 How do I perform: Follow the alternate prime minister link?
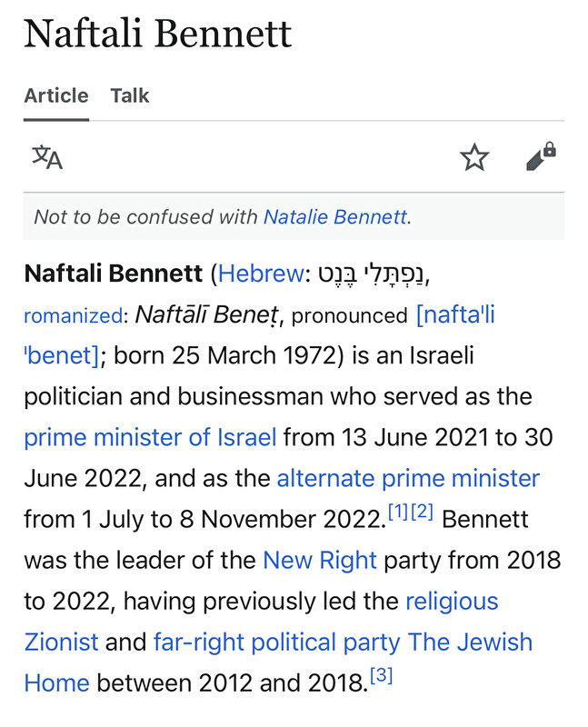click(x=408, y=478)
